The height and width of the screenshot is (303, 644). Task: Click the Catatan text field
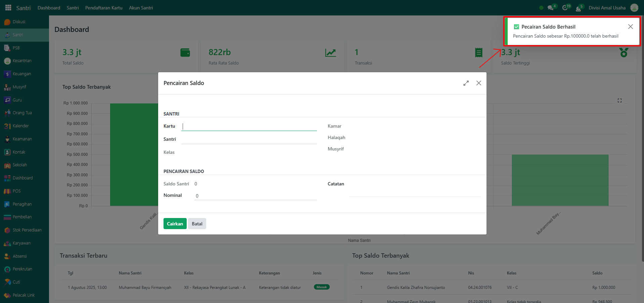tap(415, 192)
